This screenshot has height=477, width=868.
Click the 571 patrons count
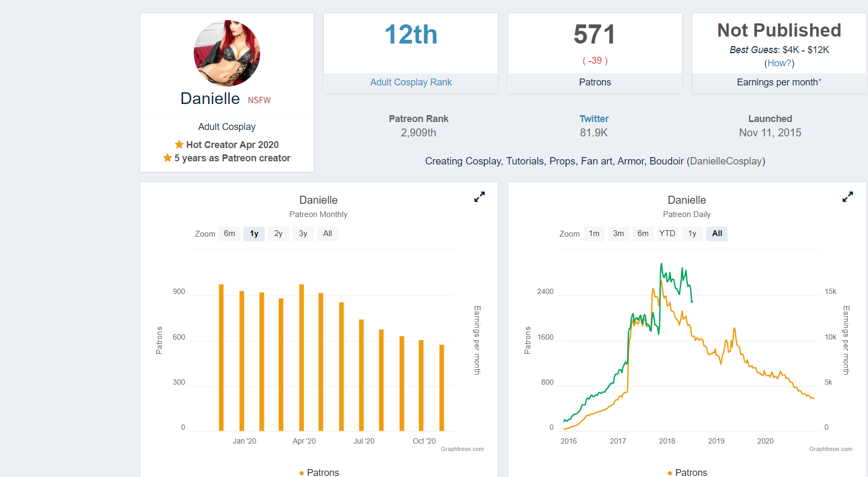tap(595, 34)
